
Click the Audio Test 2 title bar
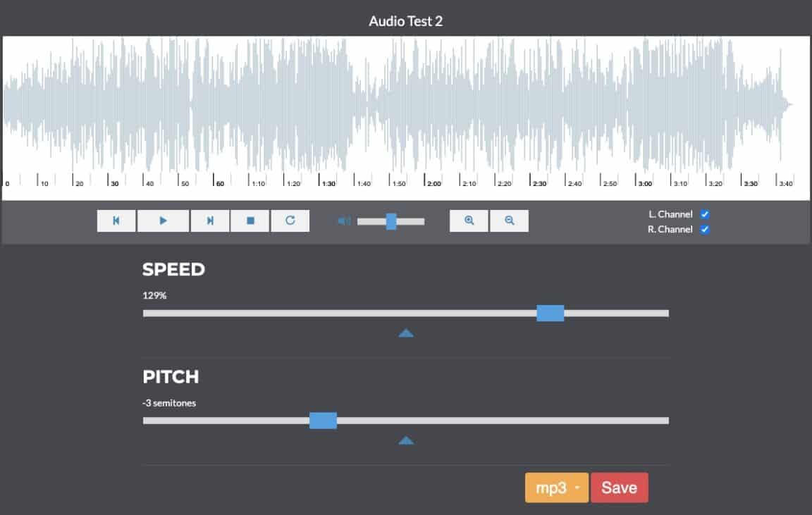[x=406, y=21]
